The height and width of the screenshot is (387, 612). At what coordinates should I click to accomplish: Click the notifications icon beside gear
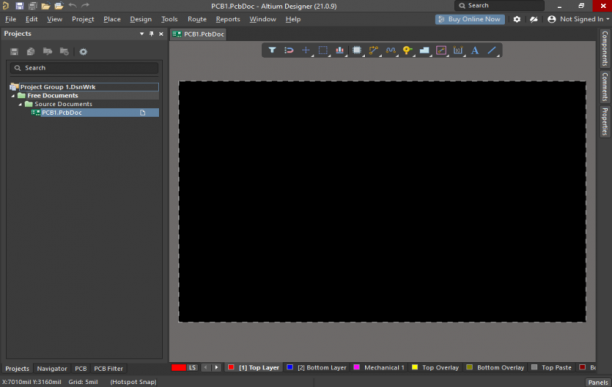[x=534, y=19]
